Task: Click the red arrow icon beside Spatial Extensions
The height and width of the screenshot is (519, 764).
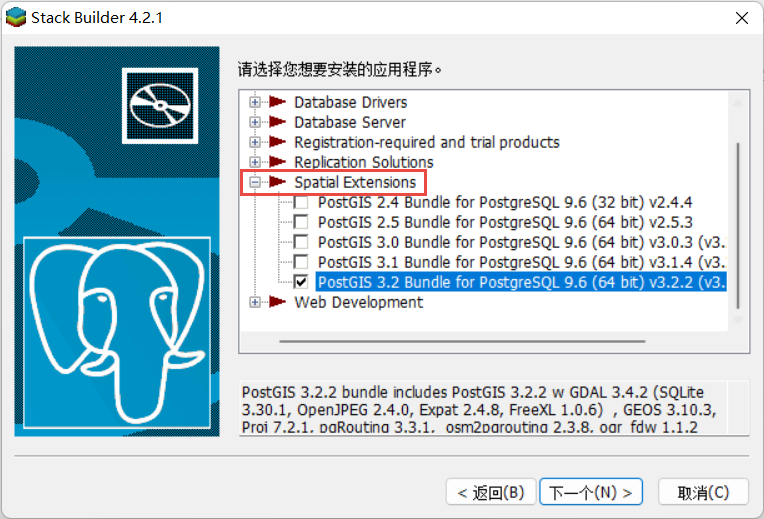Action: [x=277, y=182]
